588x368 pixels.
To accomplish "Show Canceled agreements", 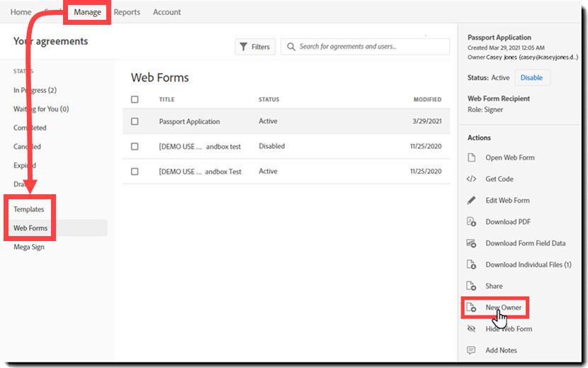I will [x=27, y=147].
